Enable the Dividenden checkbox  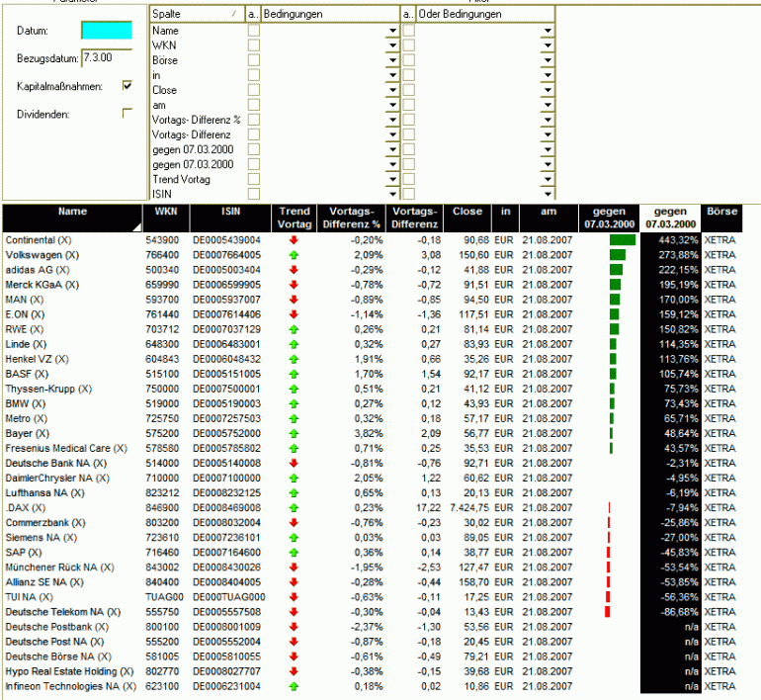pyautogui.click(x=127, y=113)
